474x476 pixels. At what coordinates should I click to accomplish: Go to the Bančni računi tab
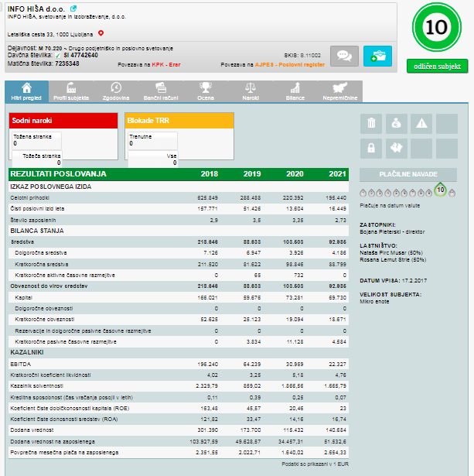pos(161,91)
